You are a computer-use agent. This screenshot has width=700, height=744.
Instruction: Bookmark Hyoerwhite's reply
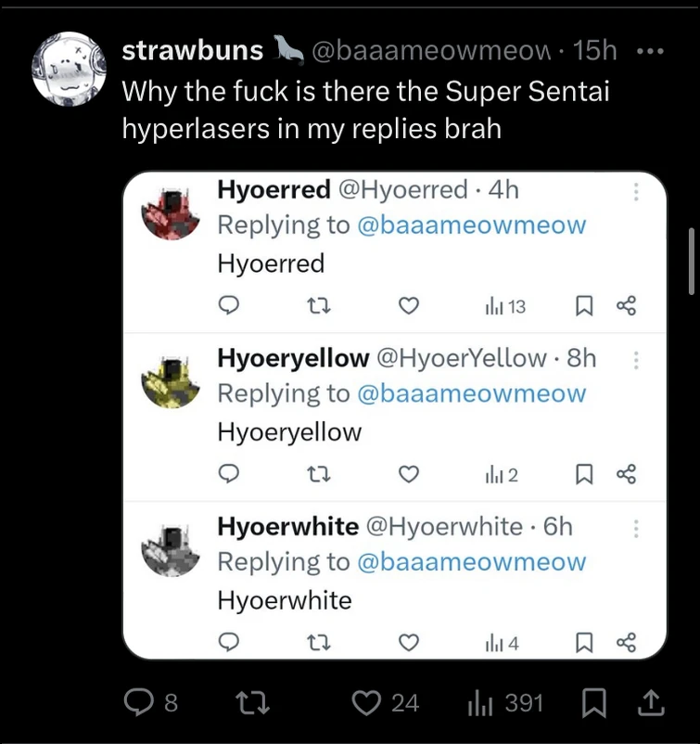pyautogui.click(x=584, y=641)
